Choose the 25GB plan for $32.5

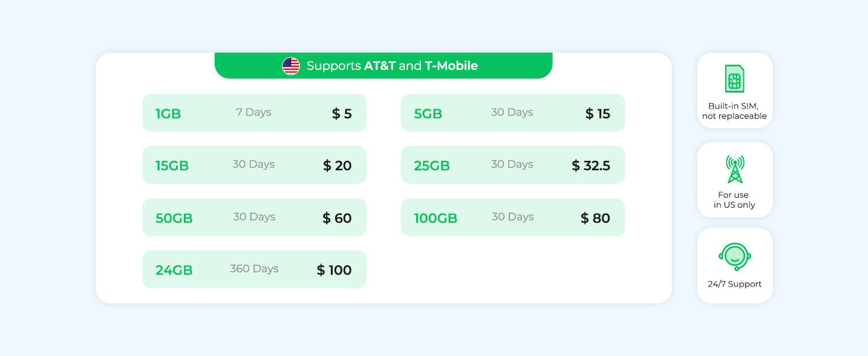coord(513,165)
